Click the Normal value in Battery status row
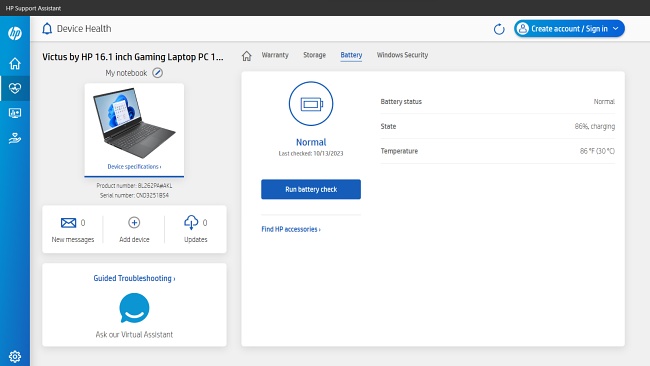The image size is (650, 366). [604, 102]
